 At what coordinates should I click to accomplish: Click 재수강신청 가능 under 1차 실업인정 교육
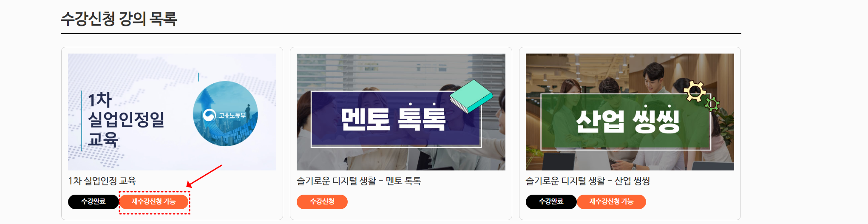[x=153, y=201]
